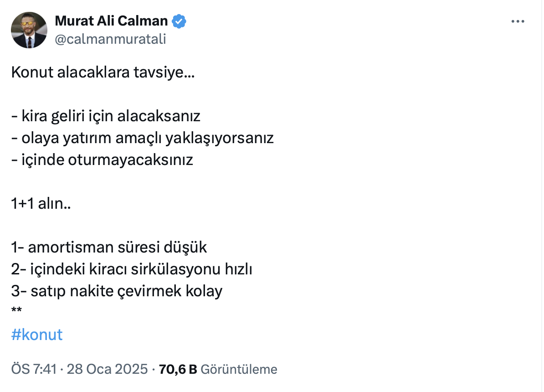Image resolution: width=544 pixels, height=392 pixels.
Task: Click the amortisman süresi düşük line
Action: coord(109,248)
